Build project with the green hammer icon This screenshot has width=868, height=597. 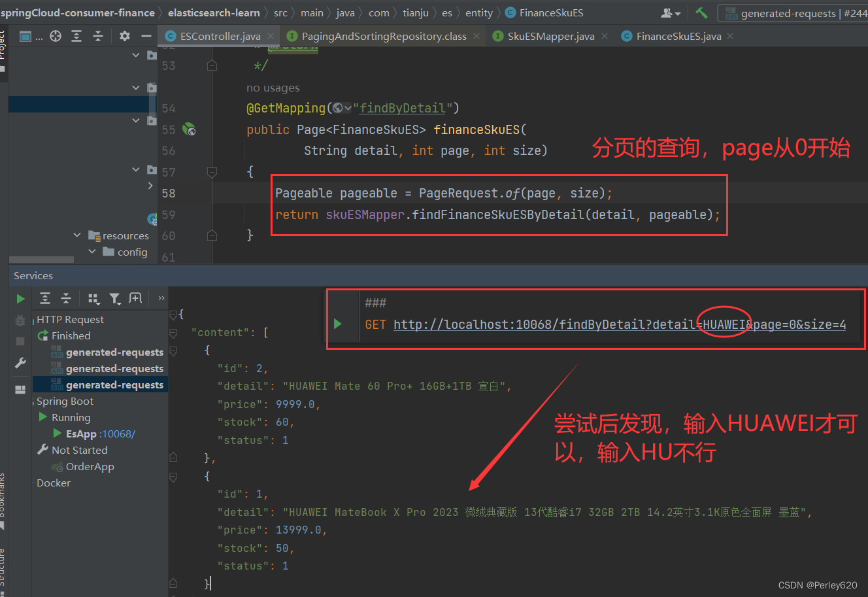pos(701,12)
